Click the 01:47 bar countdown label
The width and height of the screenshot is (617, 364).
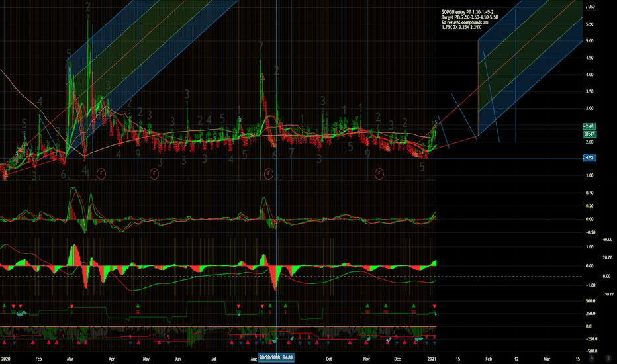[x=589, y=134]
